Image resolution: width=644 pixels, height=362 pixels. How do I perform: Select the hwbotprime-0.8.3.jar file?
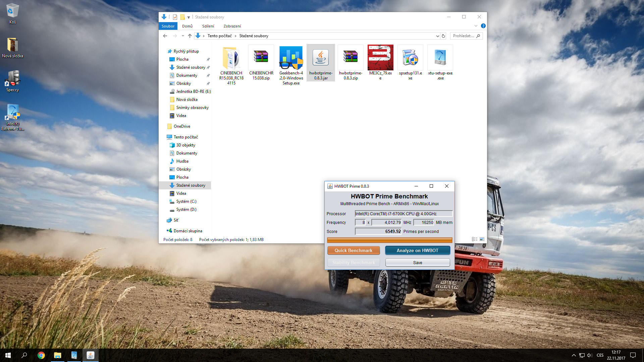(x=321, y=63)
